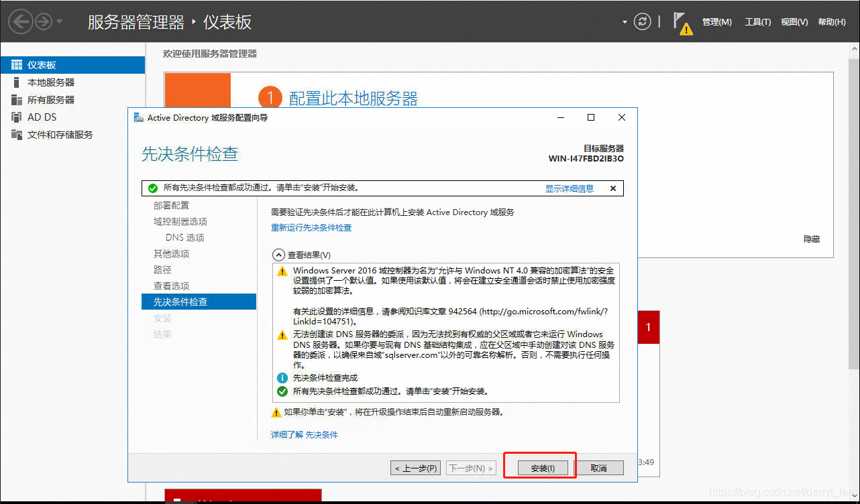Select 其他选项 wizard step

(171, 253)
